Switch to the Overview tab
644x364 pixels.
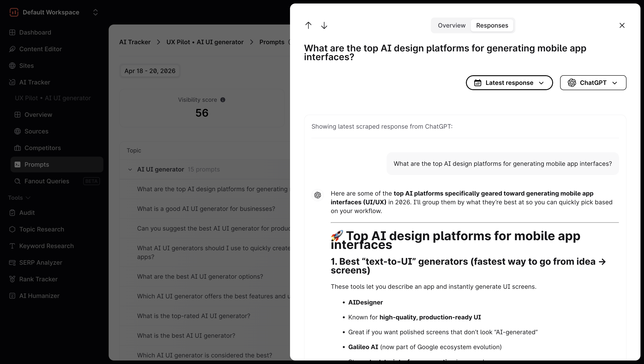pyautogui.click(x=451, y=25)
